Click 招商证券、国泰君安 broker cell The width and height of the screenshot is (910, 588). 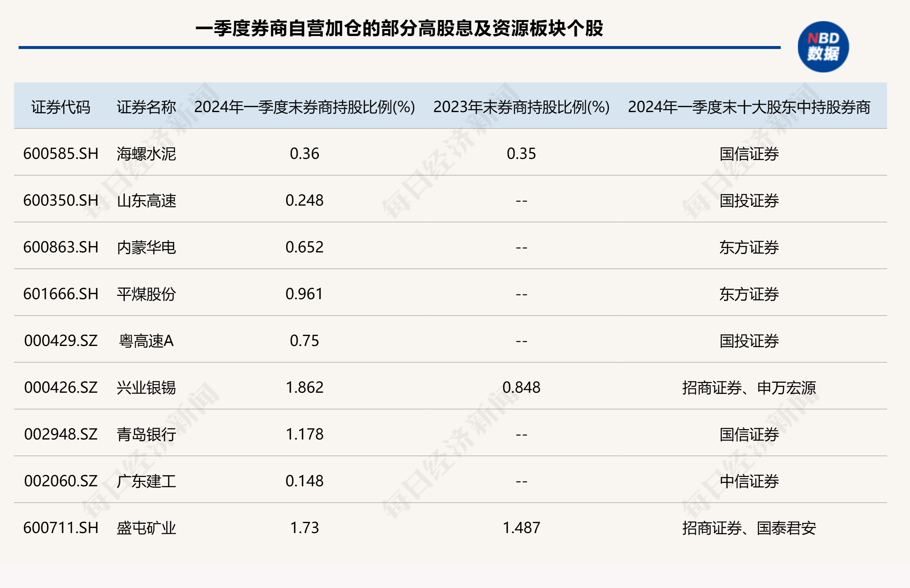coord(749,527)
